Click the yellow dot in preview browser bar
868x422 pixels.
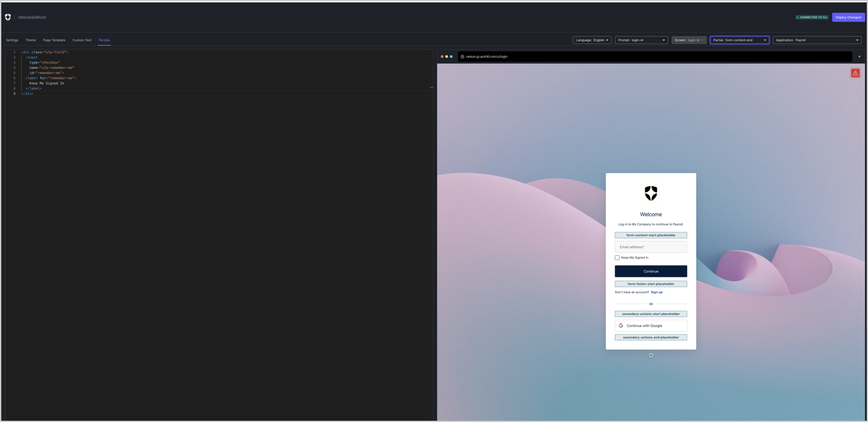click(x=446, y=56)
